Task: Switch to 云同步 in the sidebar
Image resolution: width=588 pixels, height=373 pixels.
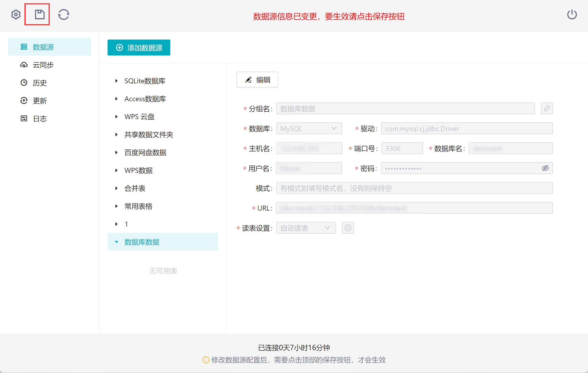Action: click(x=50, y=65)
